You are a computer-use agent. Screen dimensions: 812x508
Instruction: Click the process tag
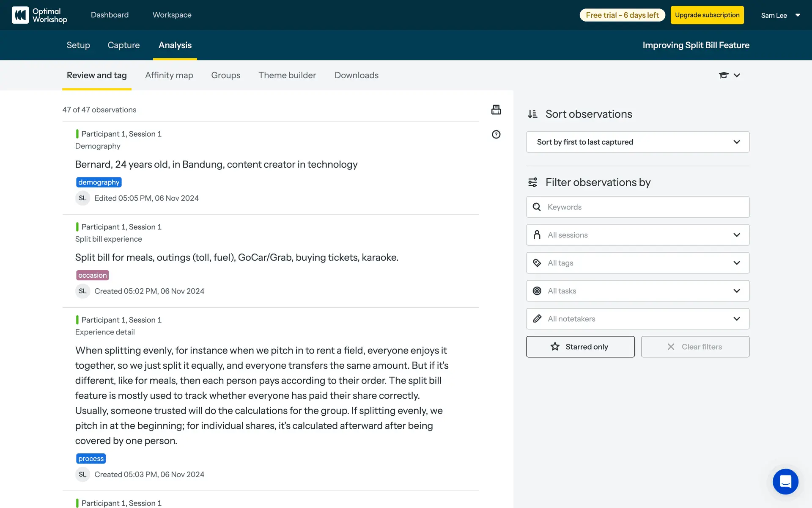(x=91, y=459)
